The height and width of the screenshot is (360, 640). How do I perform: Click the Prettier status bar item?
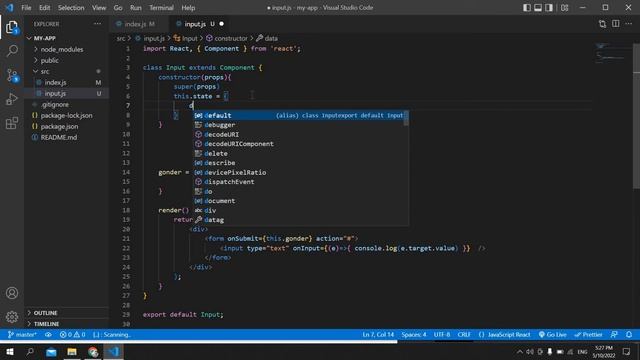point(588,334)
